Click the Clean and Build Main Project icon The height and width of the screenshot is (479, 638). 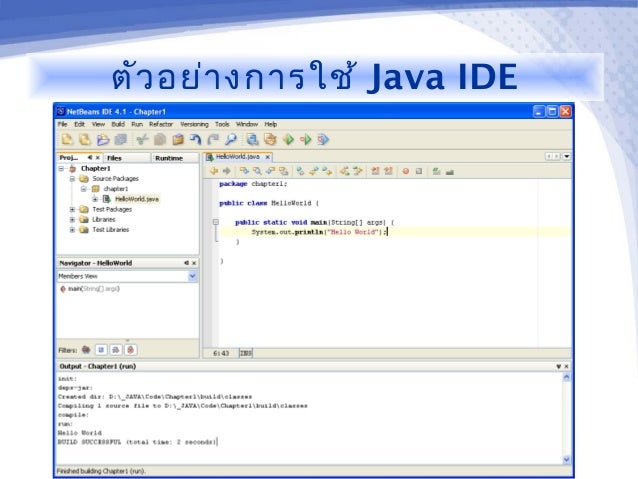270,140
